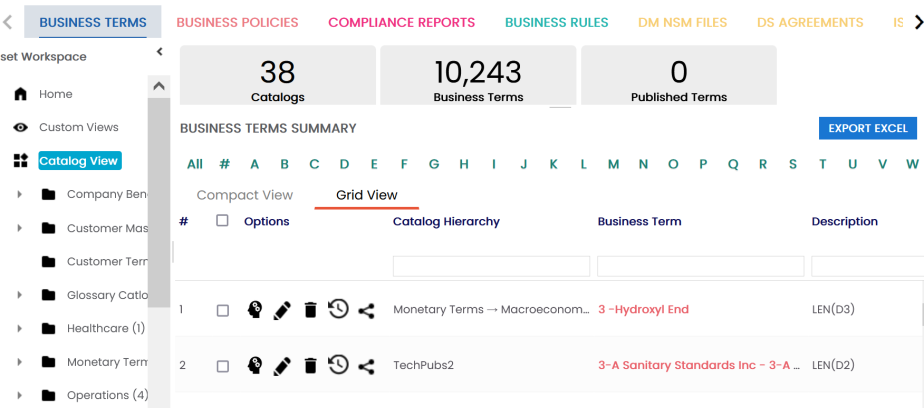Switch to the Business Policies tab
The height and width of the screenshot is (408, 924).
[x=237, y=22]
